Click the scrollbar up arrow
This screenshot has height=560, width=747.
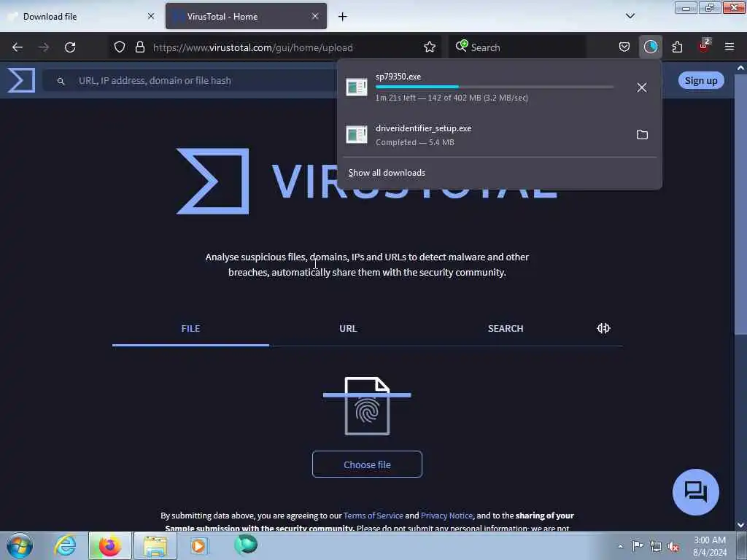click(x=740, y=69)
